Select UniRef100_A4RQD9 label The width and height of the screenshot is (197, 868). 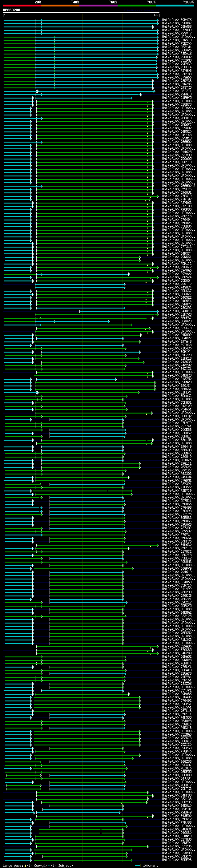point(176,335)
